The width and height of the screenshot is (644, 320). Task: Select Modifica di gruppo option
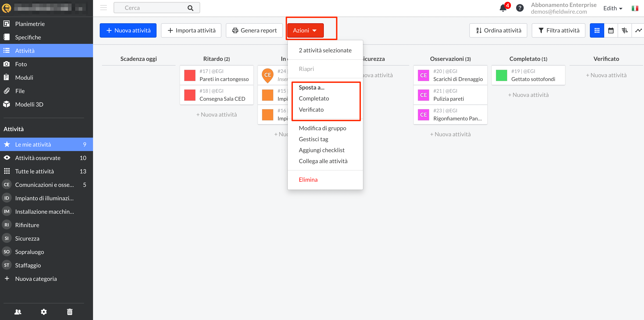tap(325, 128)
